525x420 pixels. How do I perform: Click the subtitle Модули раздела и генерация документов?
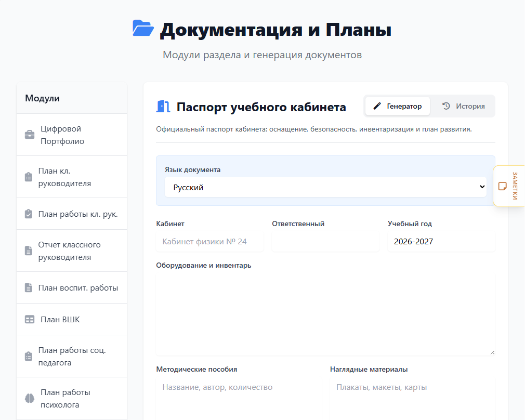(x=262, y=55)
